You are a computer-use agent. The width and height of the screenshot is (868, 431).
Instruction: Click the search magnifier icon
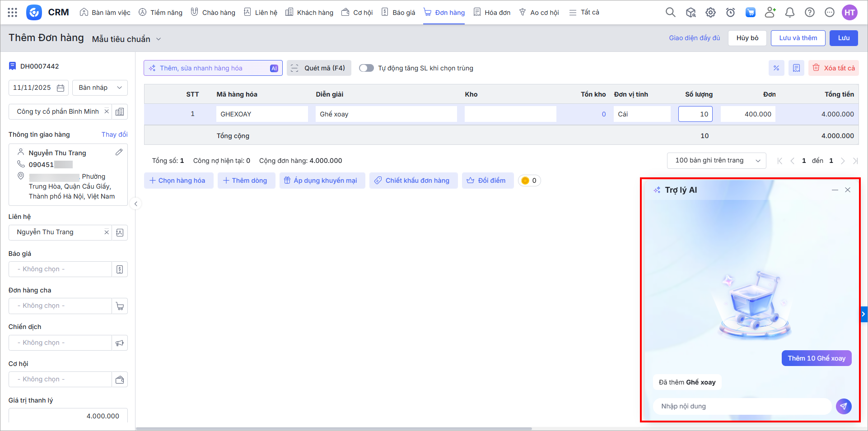tap(670, 13)
